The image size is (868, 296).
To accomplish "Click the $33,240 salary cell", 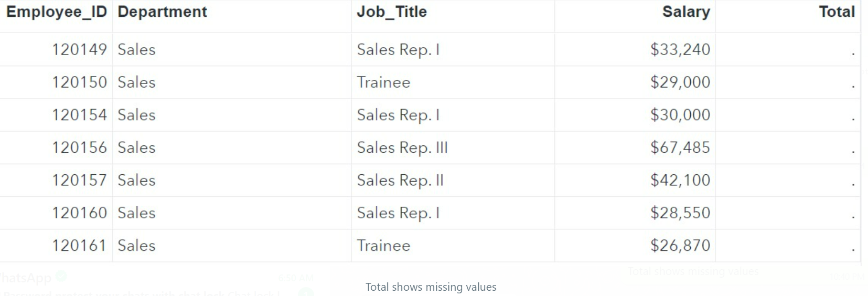I will click(680, 50).
